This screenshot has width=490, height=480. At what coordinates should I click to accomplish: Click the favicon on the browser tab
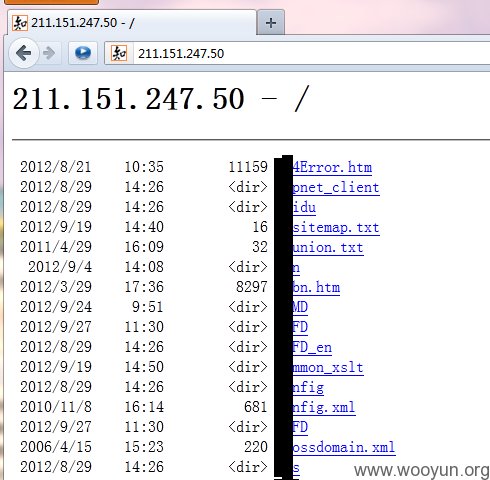[x=20, y=23]
